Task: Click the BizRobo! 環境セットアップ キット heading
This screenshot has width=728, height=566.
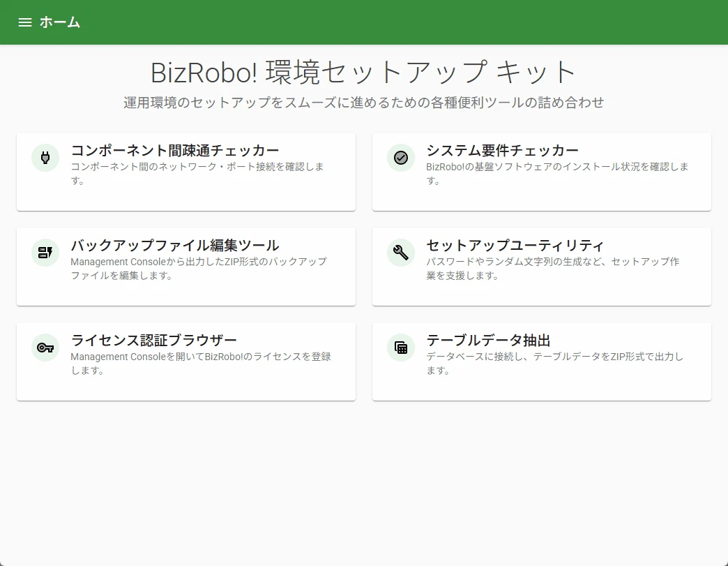Action: point(363,73)
